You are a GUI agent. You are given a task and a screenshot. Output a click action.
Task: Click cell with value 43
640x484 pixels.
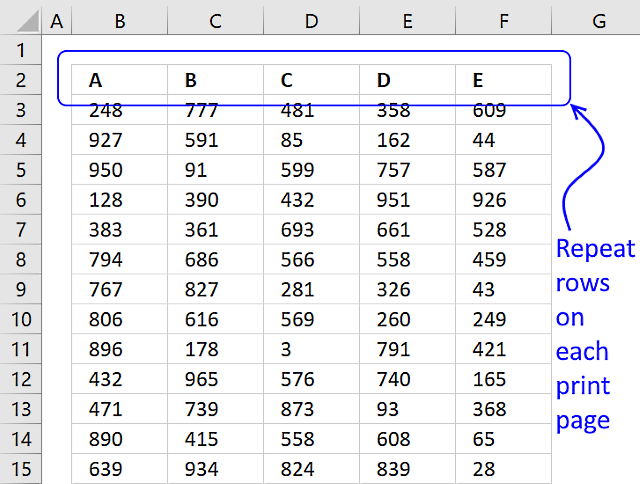(x=503, y=289)
